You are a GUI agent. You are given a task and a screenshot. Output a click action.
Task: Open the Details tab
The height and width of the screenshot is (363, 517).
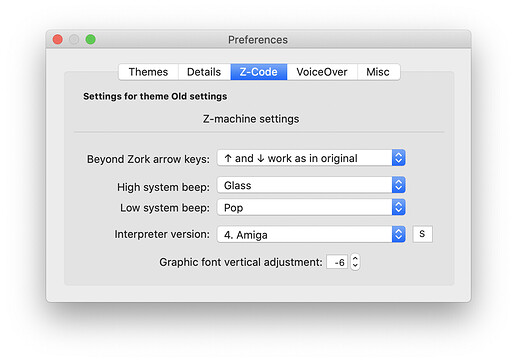coord(204,72)
